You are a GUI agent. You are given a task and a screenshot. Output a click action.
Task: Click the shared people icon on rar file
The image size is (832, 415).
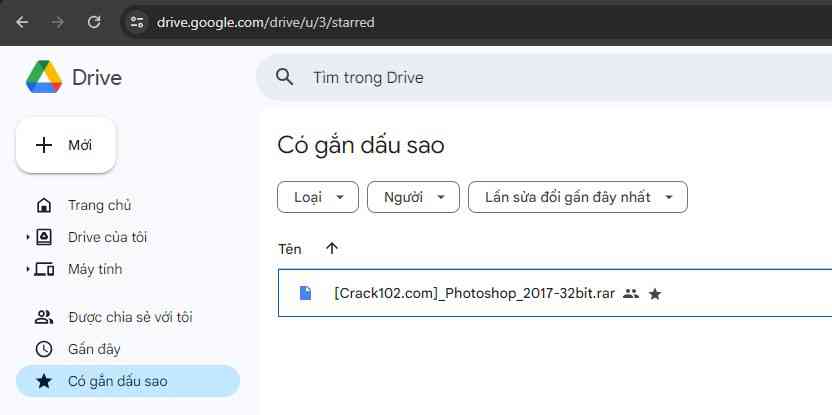(631, 293)
